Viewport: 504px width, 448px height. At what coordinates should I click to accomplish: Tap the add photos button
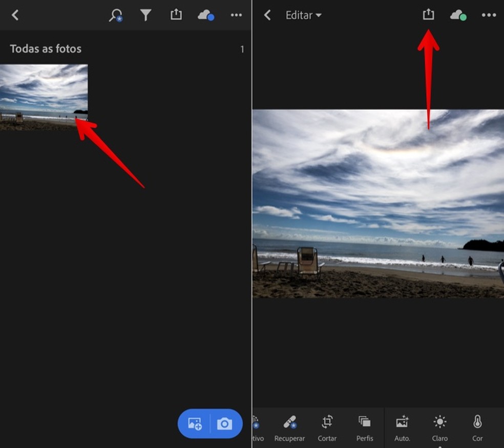pyautogui.click(x=195, y=424)
